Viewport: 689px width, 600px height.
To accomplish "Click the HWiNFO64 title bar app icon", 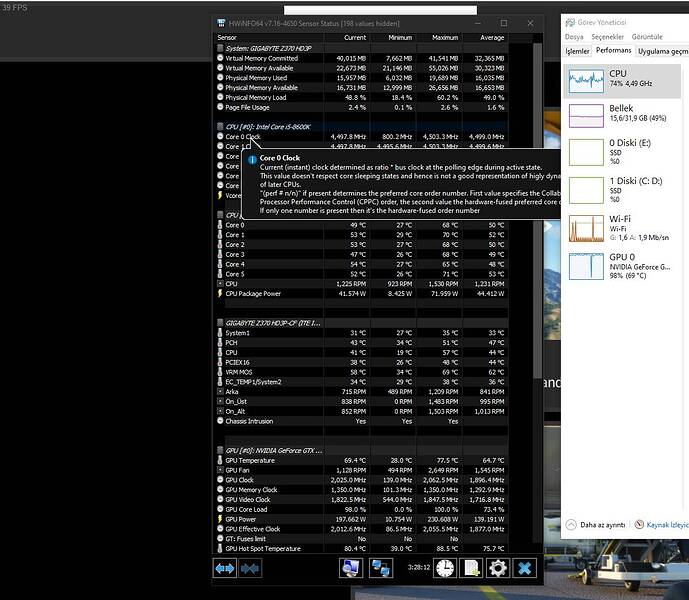I will [221, 23].
